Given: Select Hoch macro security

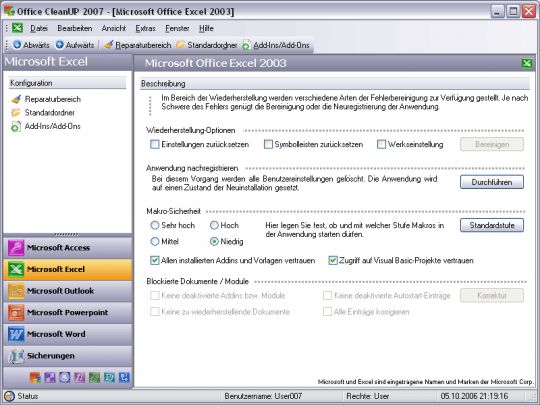Looking at the screenshot, I should click(214, 225).
